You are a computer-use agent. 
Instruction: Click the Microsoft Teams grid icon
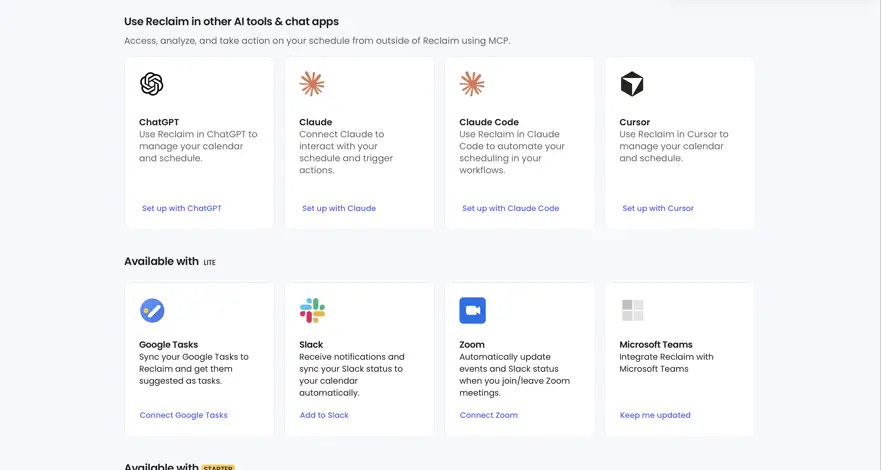pos(633,310)
